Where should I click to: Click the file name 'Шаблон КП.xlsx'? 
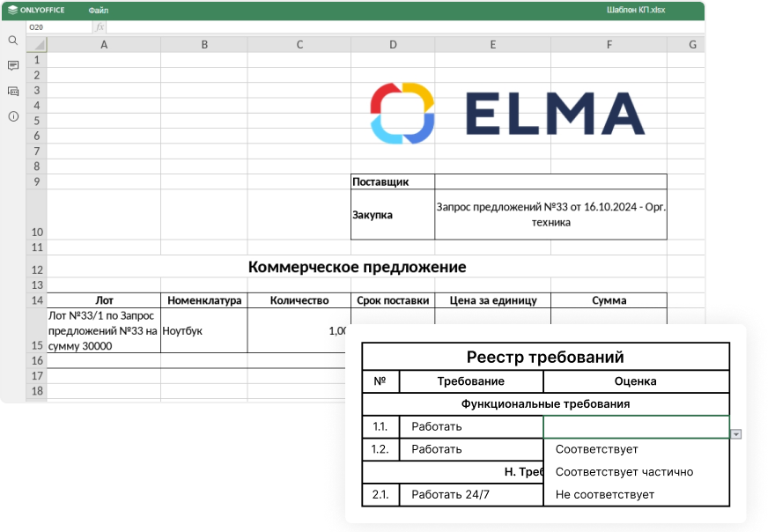click(636, 10)
